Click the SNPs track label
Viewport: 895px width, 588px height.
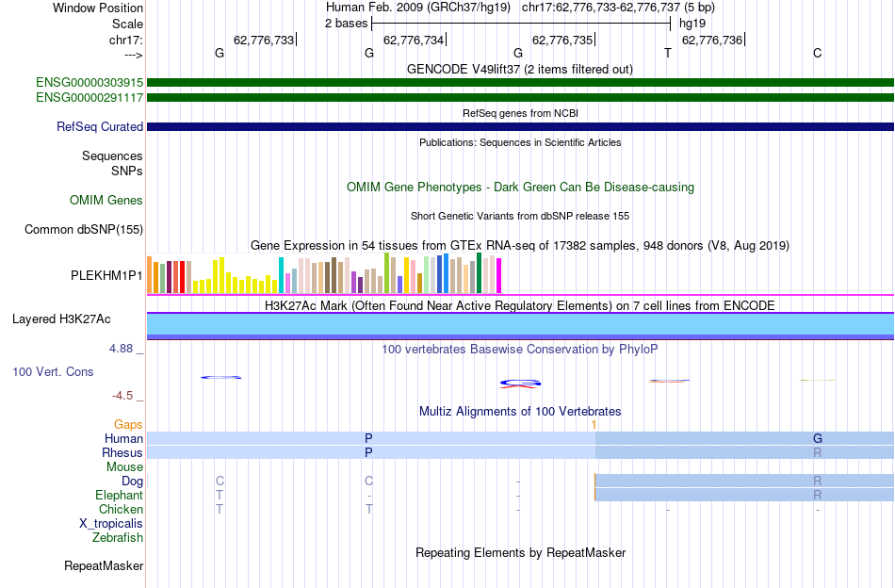pyautogui.click(x=127, y=171)
